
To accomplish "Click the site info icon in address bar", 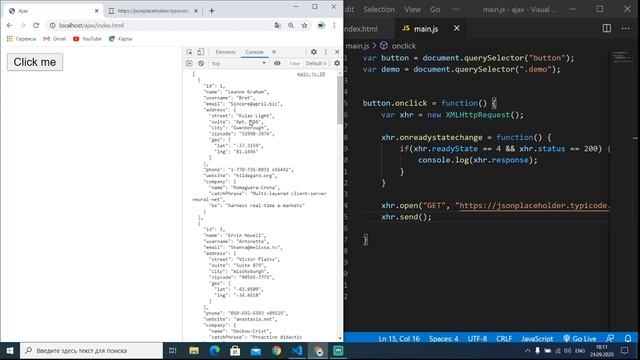I will (x=52, y=25).
